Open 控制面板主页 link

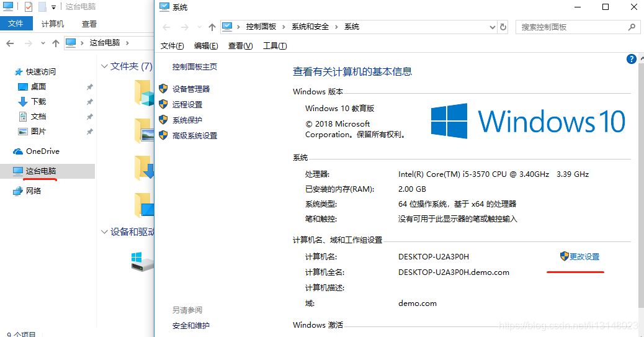point(195,66)
